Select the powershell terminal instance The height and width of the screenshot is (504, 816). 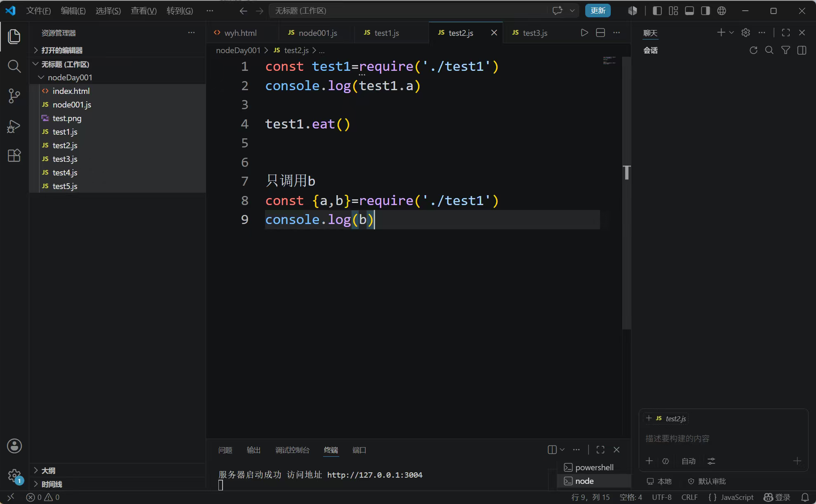(593, 467)
